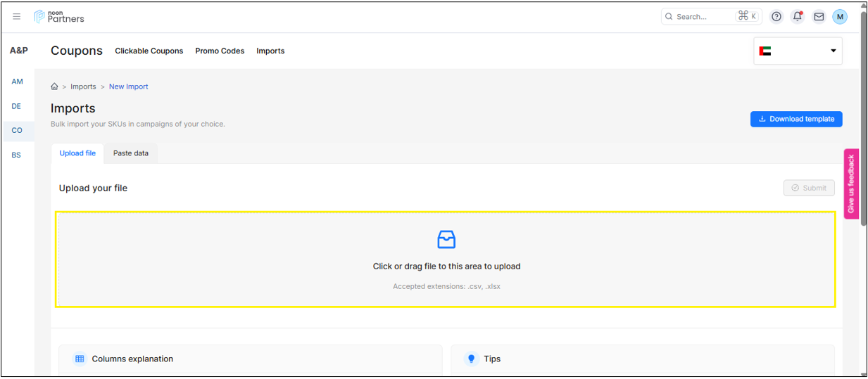Click the home icon in breadcrumb

pyautogui.click(x=54, y=86)
